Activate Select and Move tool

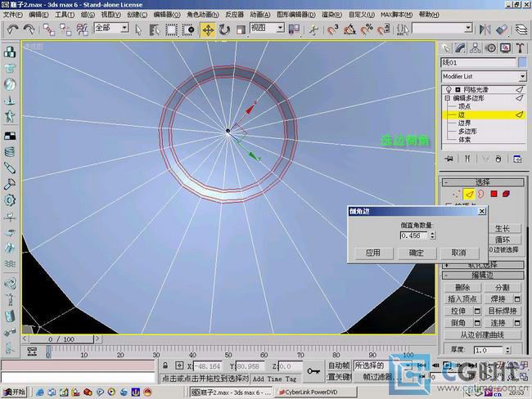(208, 29)
